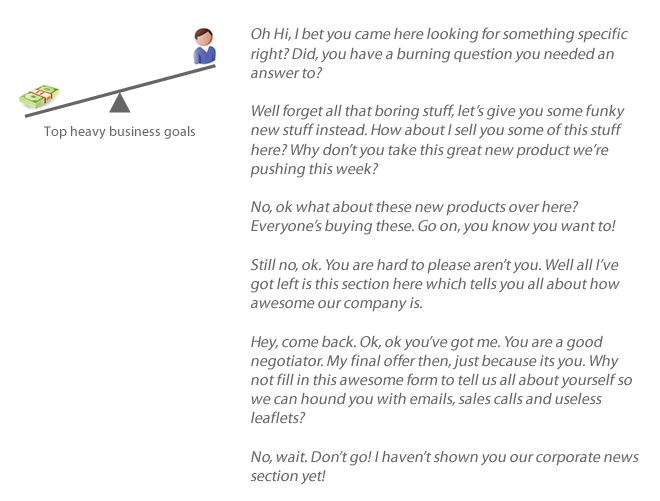Click the paragraph starting "Hey, come back"
The width and height of the screenshot is (660, 501).
pos(441,380)
